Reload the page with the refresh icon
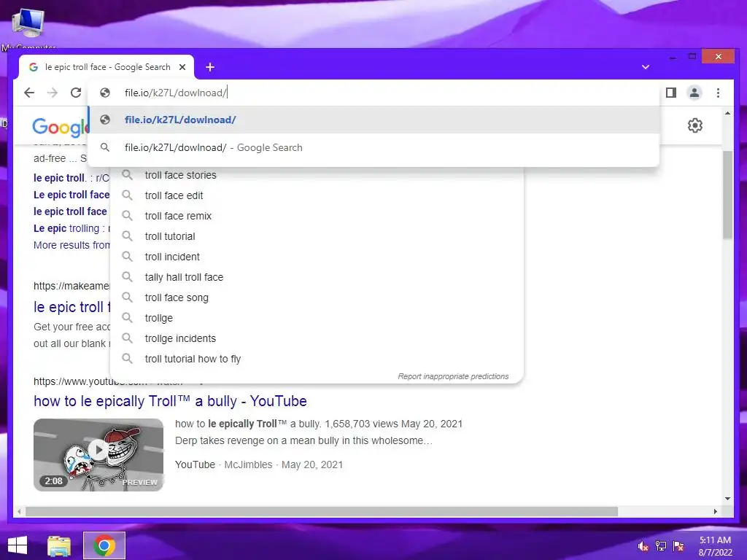The width and height of the screenshot is (747, 560). [76, 93]
